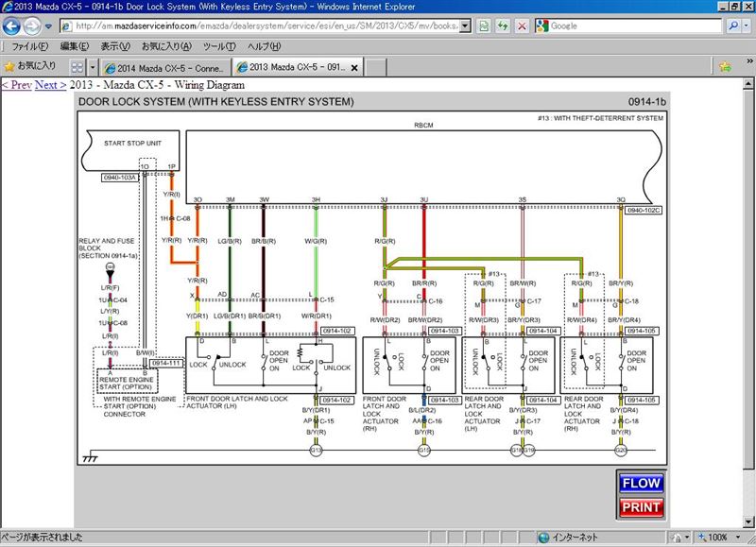
Task: Click connector reference 0940-103A
Action: pos(120,178)
